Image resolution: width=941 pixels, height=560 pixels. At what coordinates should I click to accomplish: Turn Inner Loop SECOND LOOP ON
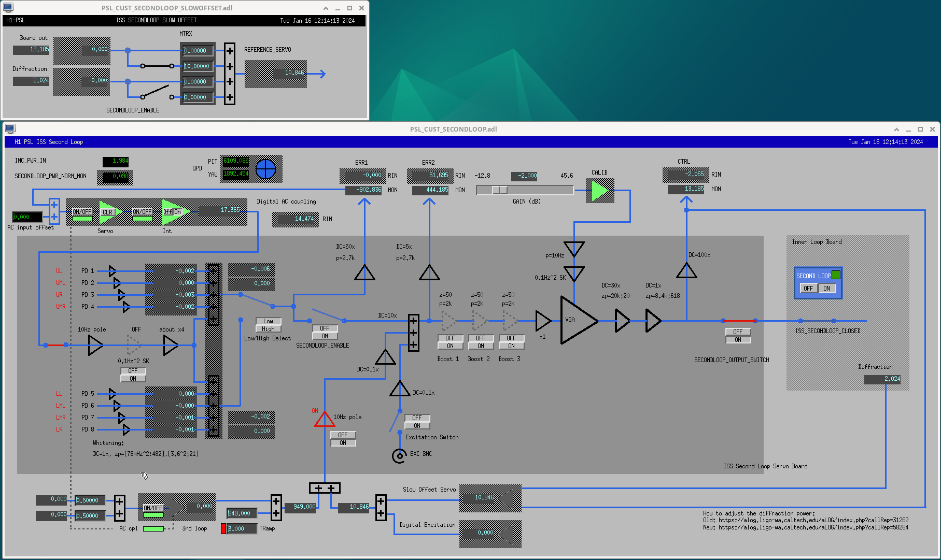coord(827,289)
